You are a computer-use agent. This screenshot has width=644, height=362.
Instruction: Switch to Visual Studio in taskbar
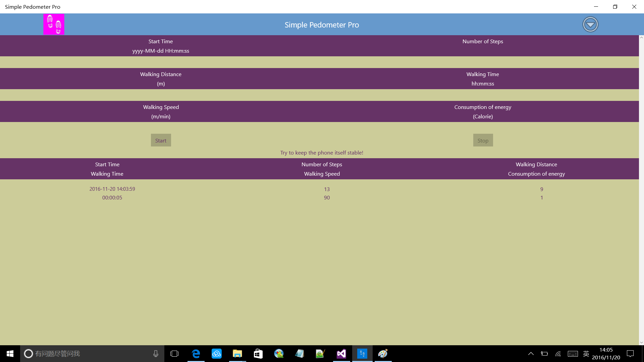(341, 354)
